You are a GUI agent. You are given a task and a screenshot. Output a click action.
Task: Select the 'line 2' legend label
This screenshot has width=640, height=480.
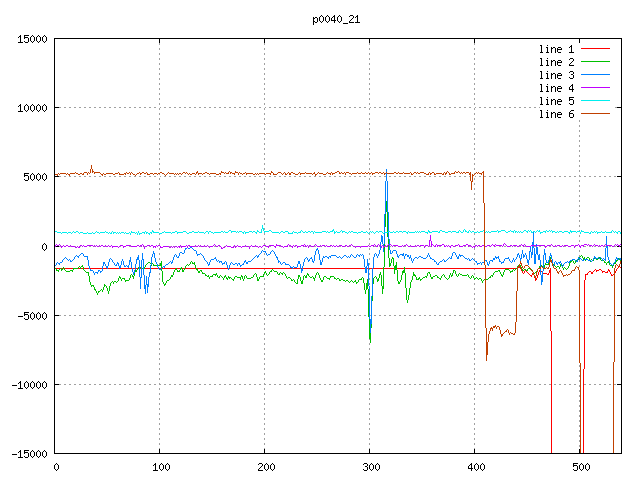556,62
